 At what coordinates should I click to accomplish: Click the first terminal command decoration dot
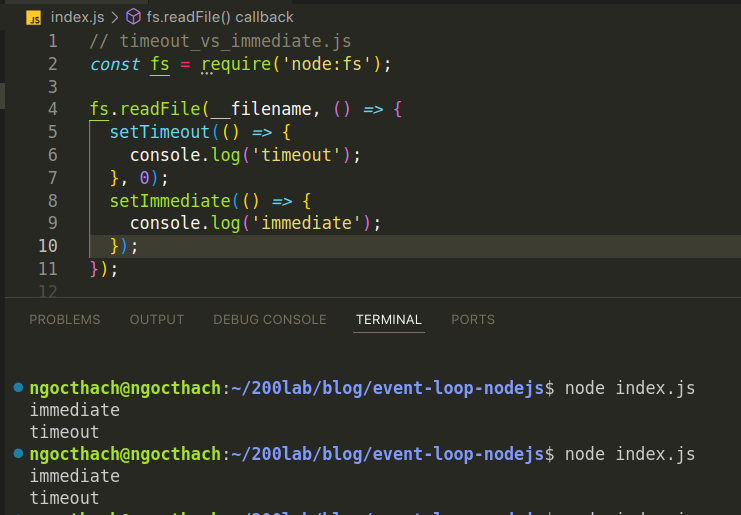pyautogui.click(x=19, y=388)
